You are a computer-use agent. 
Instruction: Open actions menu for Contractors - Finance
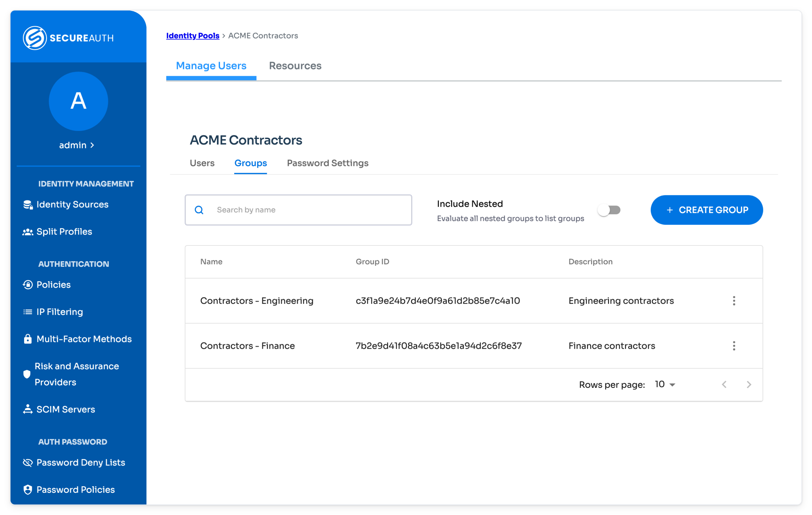[x=734, y=346]
